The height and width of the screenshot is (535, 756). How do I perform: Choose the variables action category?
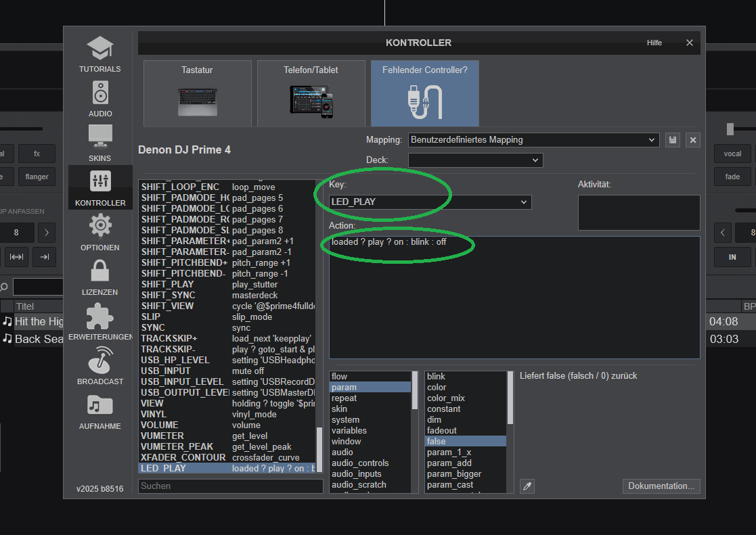pos(370,430)
